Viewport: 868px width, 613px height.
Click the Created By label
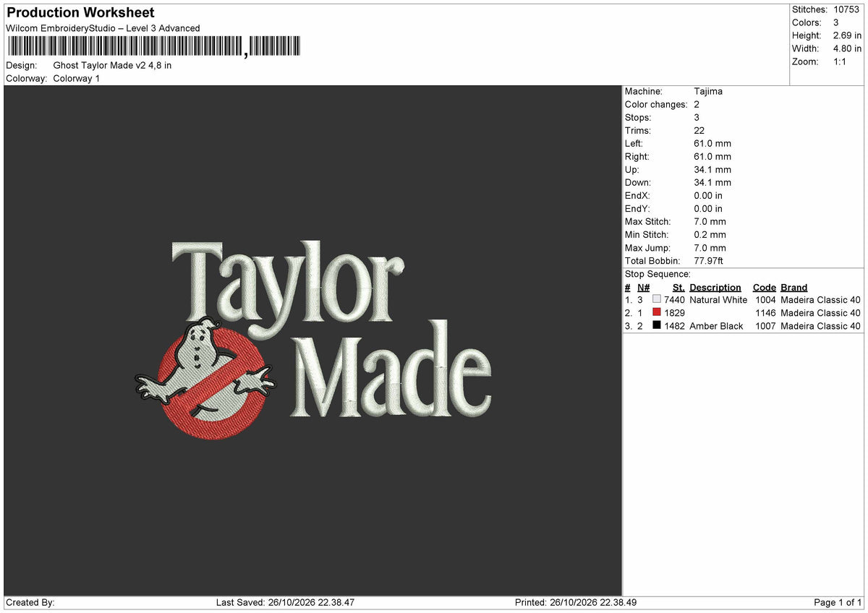click(x=30, y=603)
